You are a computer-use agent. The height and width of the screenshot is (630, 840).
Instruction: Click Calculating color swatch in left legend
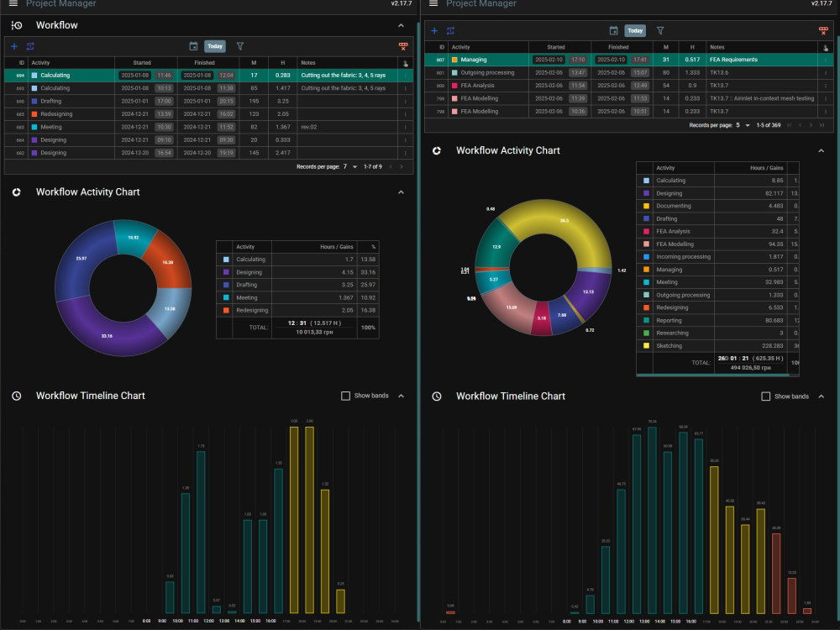tap(225, 260)
